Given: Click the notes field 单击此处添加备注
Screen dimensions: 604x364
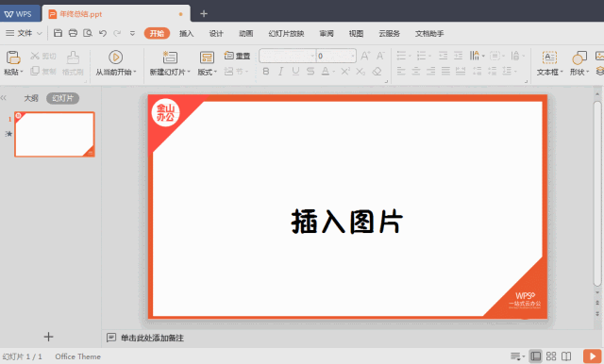Looking at the screenshot, I should click(x=152, y=338).
